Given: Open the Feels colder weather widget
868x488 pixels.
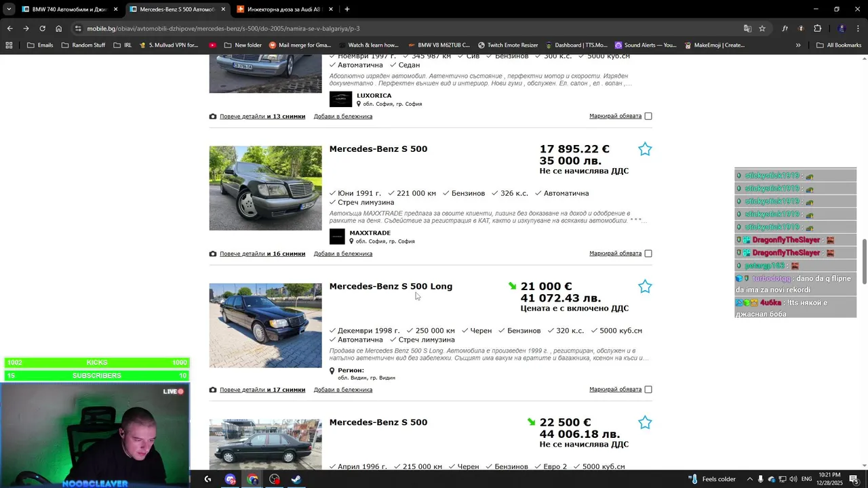Looking at the screenshot, I should 712,479.
